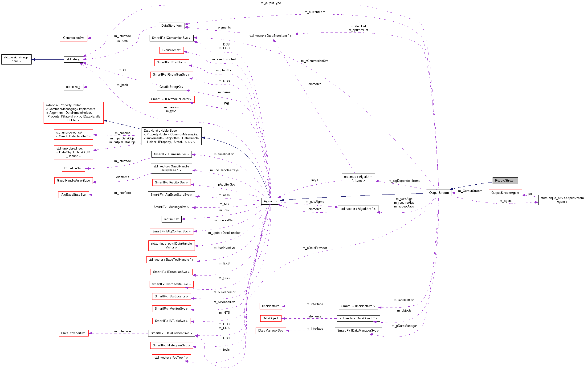This screenshot has width=588, height=369.
Task: Open the std::basic_string< char > node
Action: pyautogui.click(x=16, y=59)
